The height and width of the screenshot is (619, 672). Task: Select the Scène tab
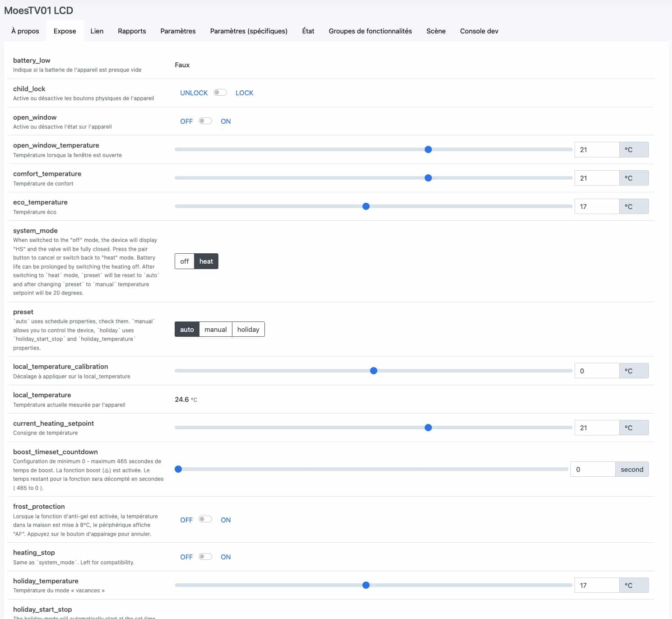(x=436, y=31)
